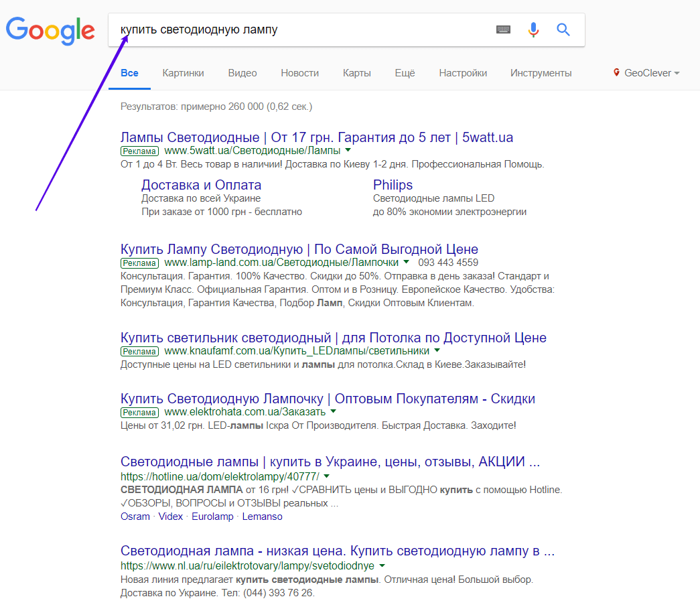Expand the GeoClever dropdown arrow
The width and height of the screenshot is (700, 613).
click(677, 73)
